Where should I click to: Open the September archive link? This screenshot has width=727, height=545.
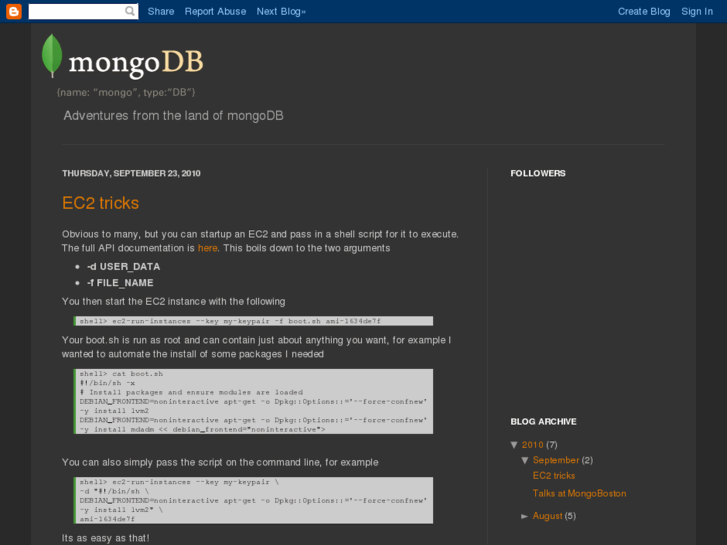pos(556,460)
